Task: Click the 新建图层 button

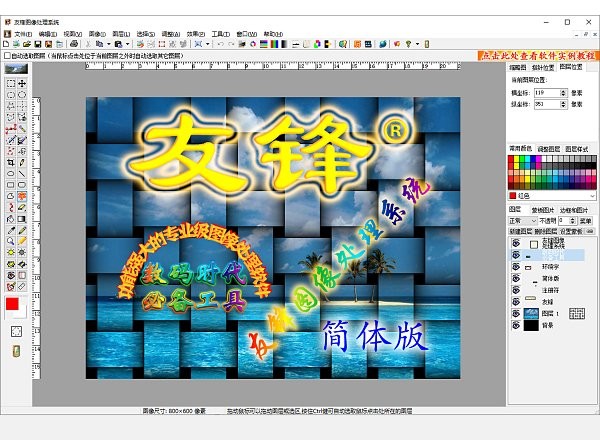Action: 520,229
